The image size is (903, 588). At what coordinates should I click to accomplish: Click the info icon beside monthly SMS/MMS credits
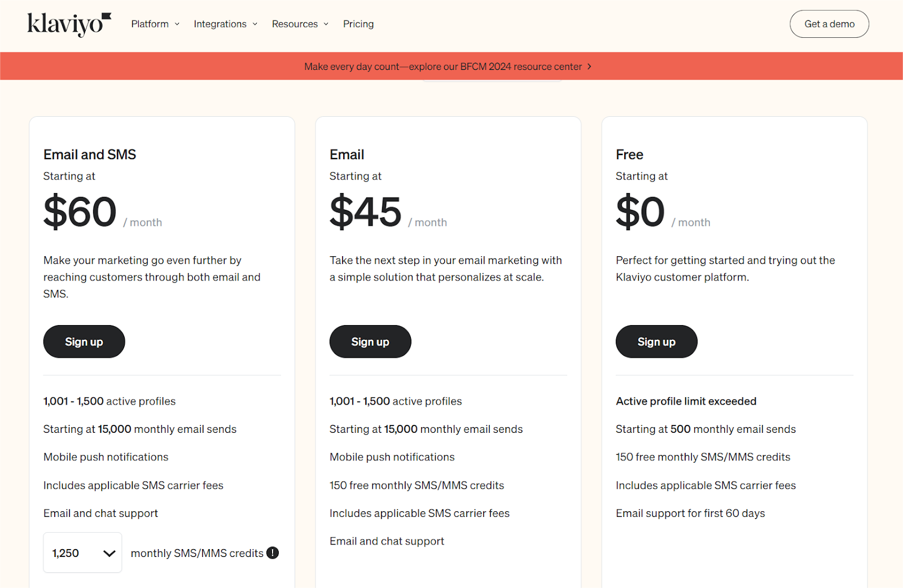[x=273, y=553]
